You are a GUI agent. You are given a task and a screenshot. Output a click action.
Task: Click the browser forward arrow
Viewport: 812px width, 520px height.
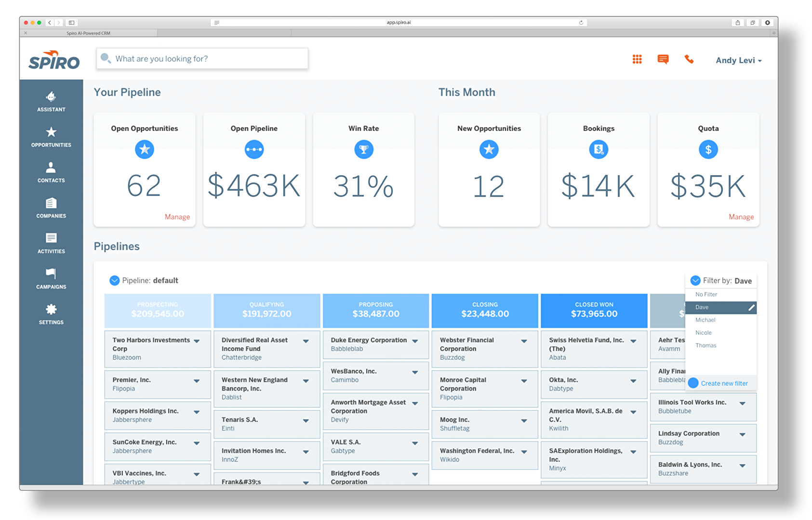[x=59, y=23]
